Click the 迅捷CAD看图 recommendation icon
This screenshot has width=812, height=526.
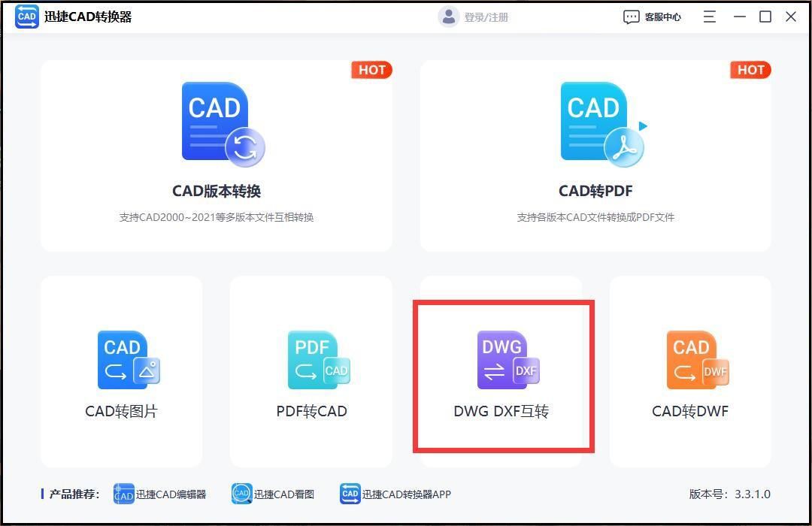coord(241,494)
